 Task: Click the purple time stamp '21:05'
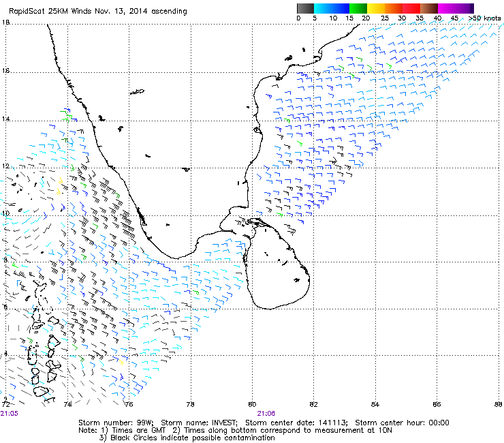10,414
